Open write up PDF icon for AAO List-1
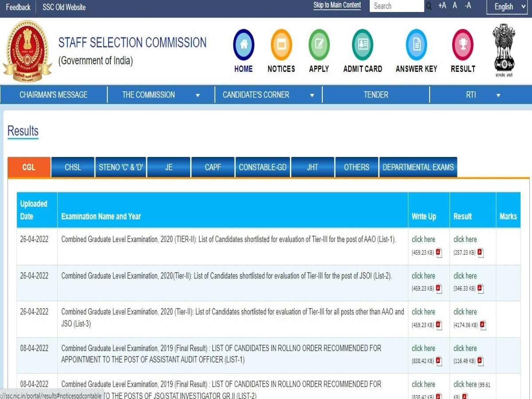 pyautogui.click(x=439, y=253)
